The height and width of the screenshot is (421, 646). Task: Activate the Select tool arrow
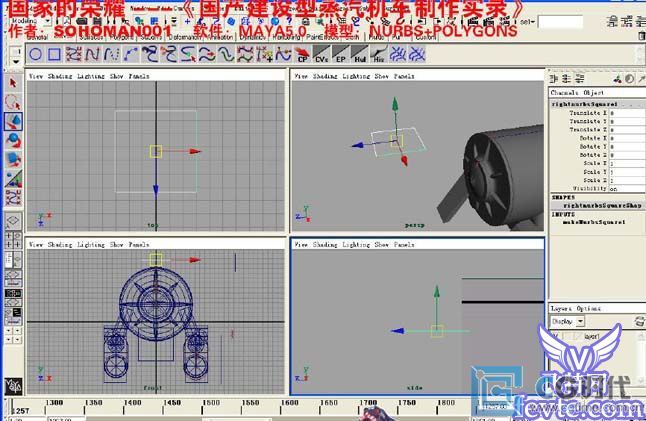coord(13,83)
